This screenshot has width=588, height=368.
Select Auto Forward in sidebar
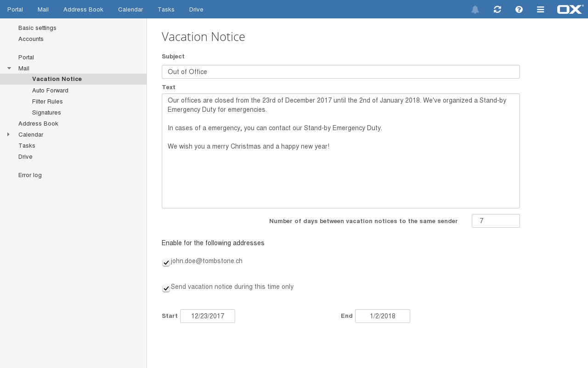coord(50,91)
